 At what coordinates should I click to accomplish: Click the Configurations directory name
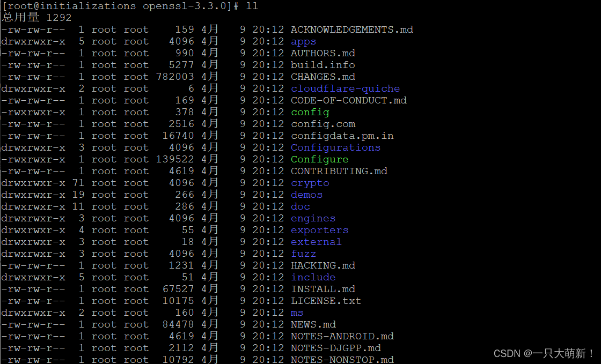(x=336, y=148)
